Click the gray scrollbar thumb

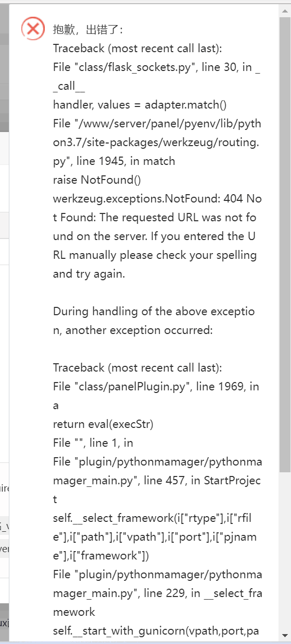(x=284, y=245)
